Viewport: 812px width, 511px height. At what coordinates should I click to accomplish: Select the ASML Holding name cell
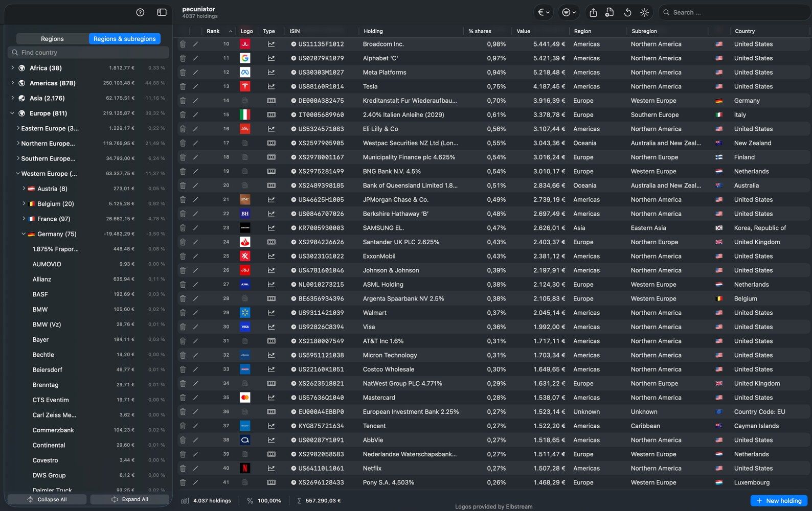click(383, 285)
